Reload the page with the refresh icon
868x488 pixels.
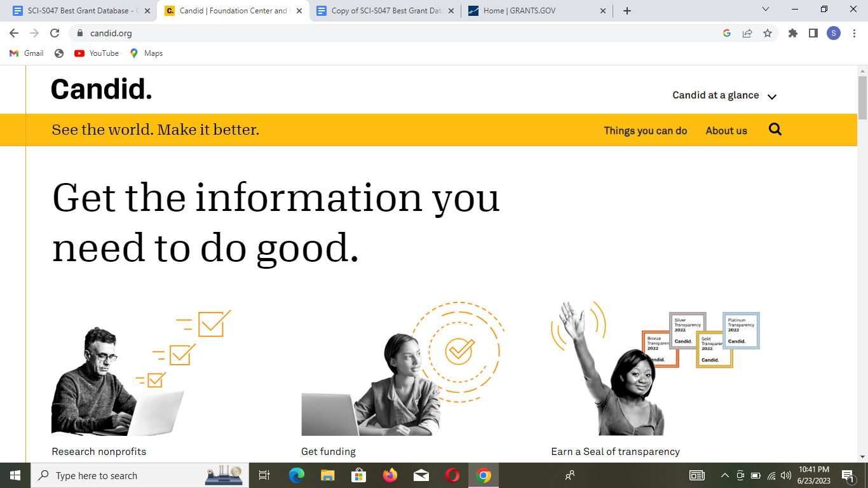[55, 33]
